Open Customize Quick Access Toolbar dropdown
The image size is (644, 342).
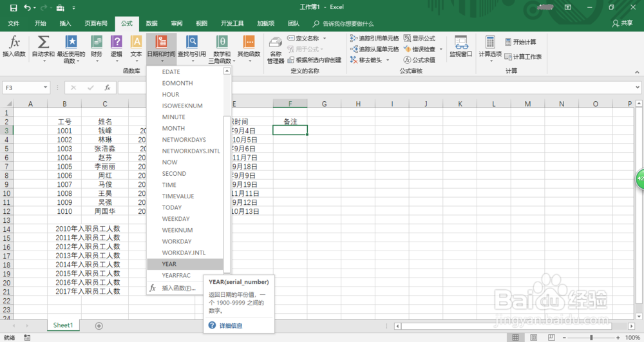point(73,8)
